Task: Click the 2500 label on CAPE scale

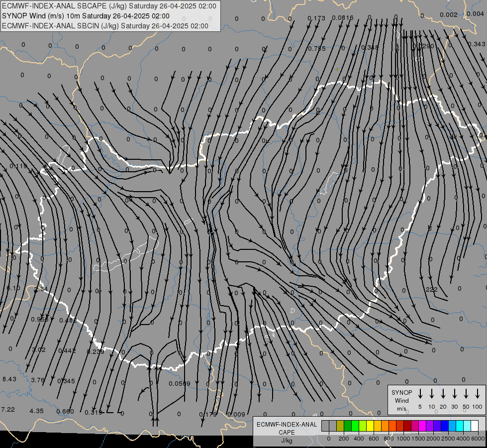Action: pyautogui.click(x=448, y=439)
